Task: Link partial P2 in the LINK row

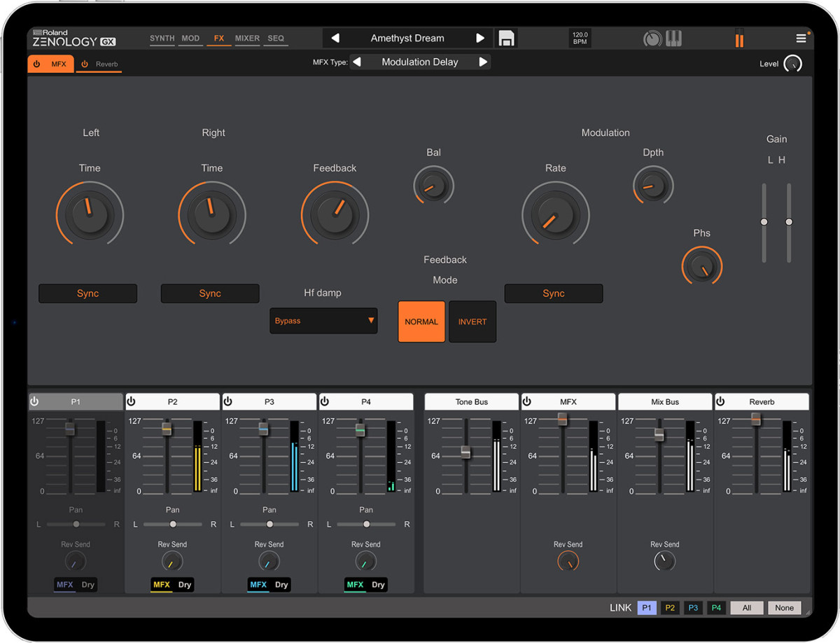Action: click(x=670, y=608)
